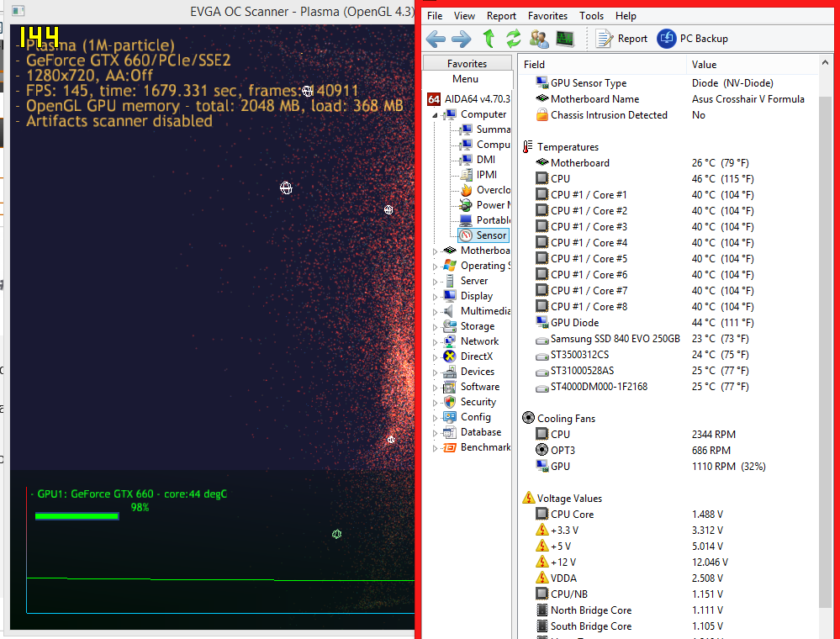Click the Voltage Values warning icon
This screenshot has width=840, height=639.
[528, 498]
